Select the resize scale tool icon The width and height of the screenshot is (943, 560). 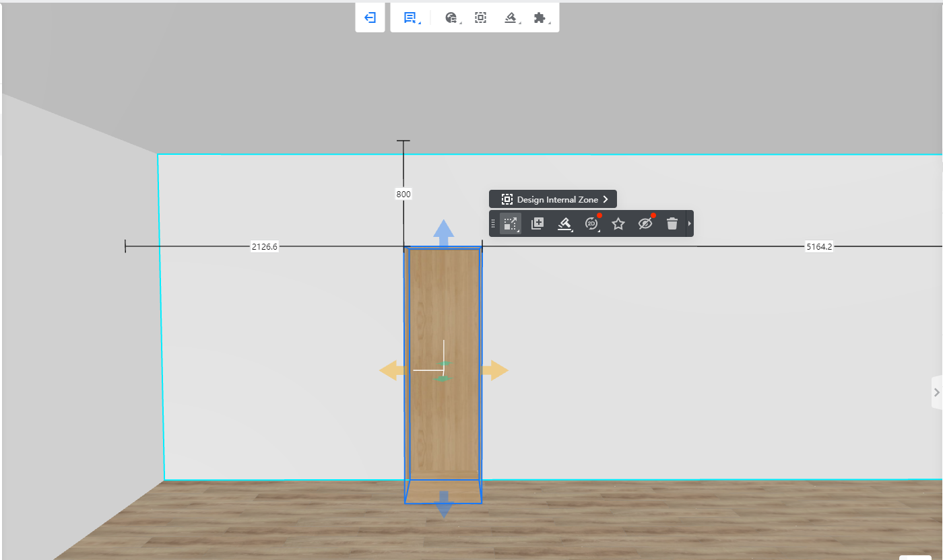pos(511,224)
